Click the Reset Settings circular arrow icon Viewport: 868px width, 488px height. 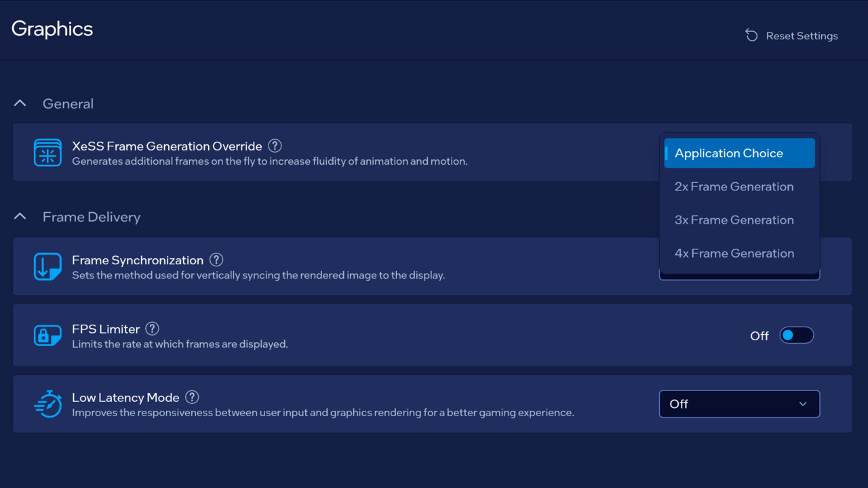[751, 35]
